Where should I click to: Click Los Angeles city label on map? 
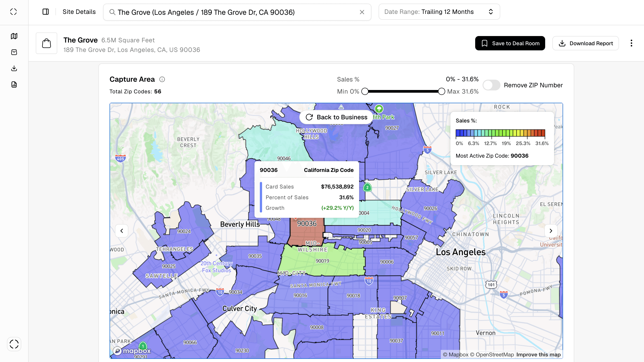click(x=460, y=252)
